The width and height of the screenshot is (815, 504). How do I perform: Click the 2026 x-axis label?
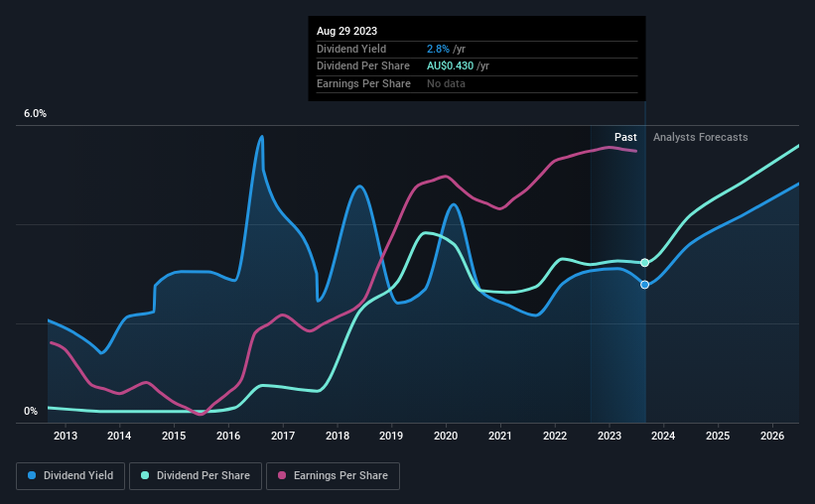point(772,436)
